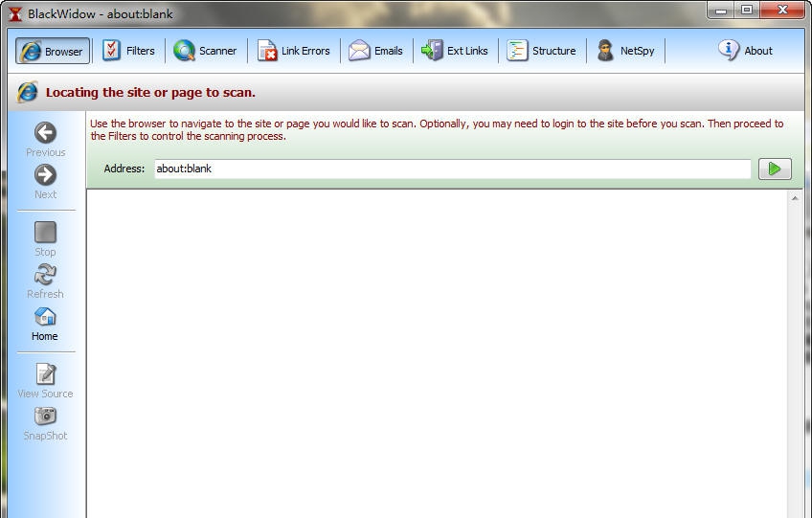Image resolution: width=812 pixels, height=518 pixels.
Task: Take a SnapShot with camera icon
Action: click(46, 416)
